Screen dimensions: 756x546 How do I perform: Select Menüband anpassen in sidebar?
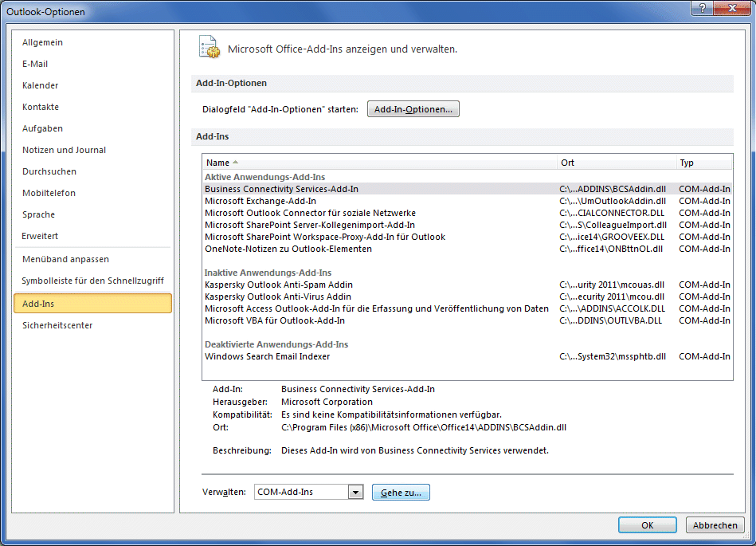(66, 259)
